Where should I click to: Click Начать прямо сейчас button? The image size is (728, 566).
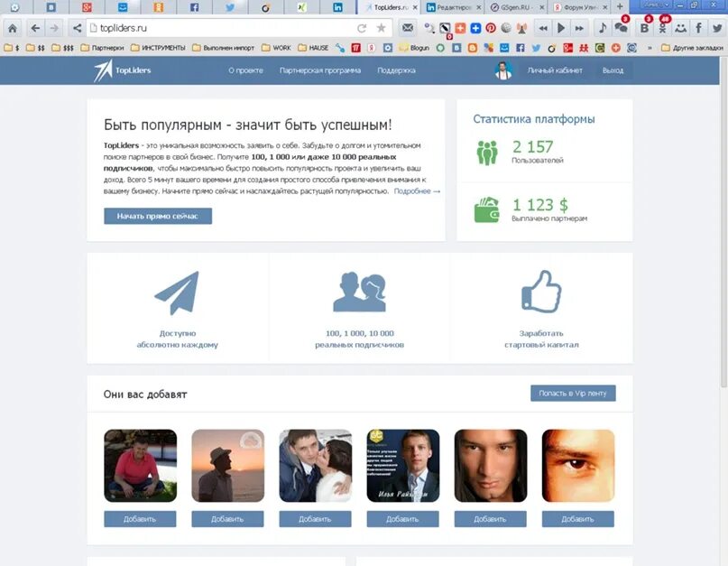point(158,216)
